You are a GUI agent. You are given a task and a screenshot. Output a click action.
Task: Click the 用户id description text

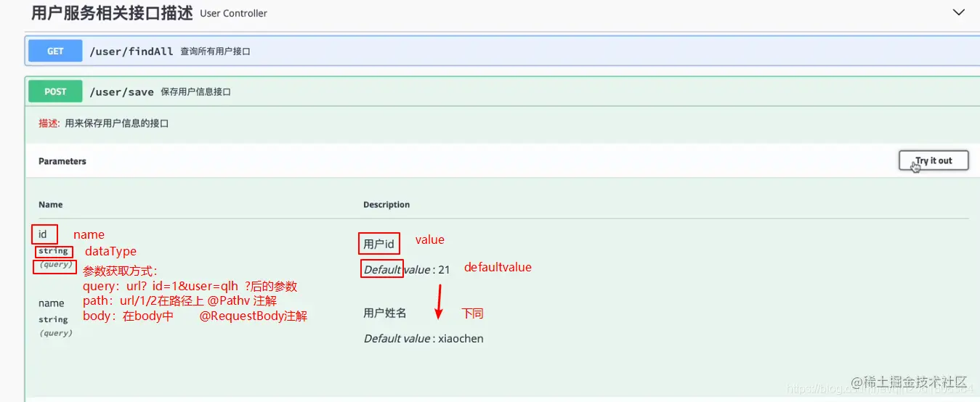[378, 245]
